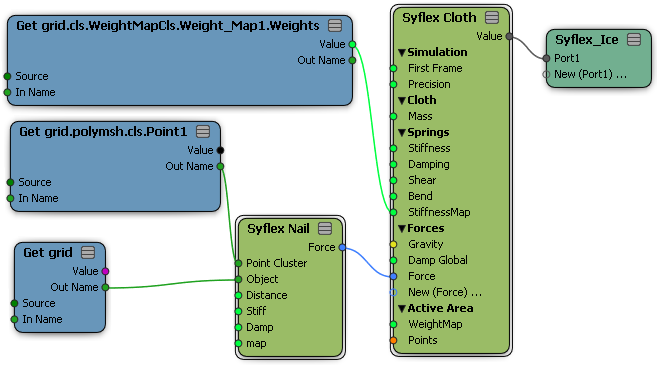Viewport: 657px width, 365px height.
Task: Click the orange Points port on Syflex Cloth
Action: [x=393, y=340]
